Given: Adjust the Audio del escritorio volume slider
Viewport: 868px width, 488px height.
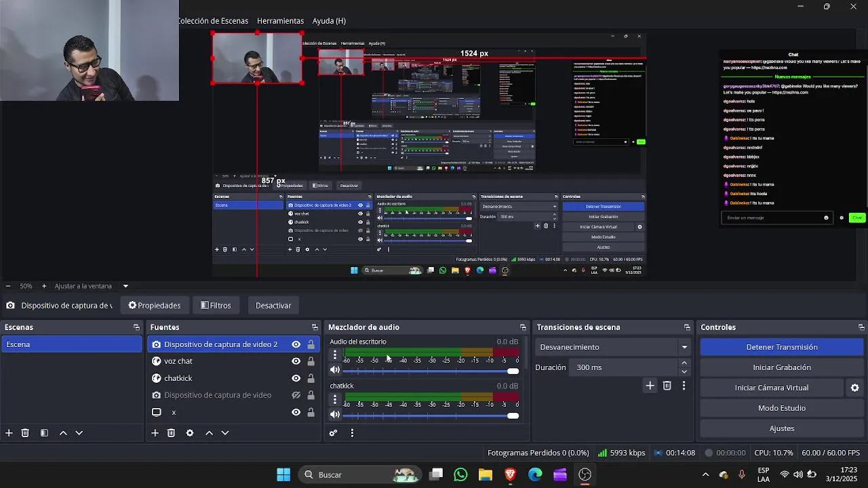Looking at the screenshot, I should 431,371.
